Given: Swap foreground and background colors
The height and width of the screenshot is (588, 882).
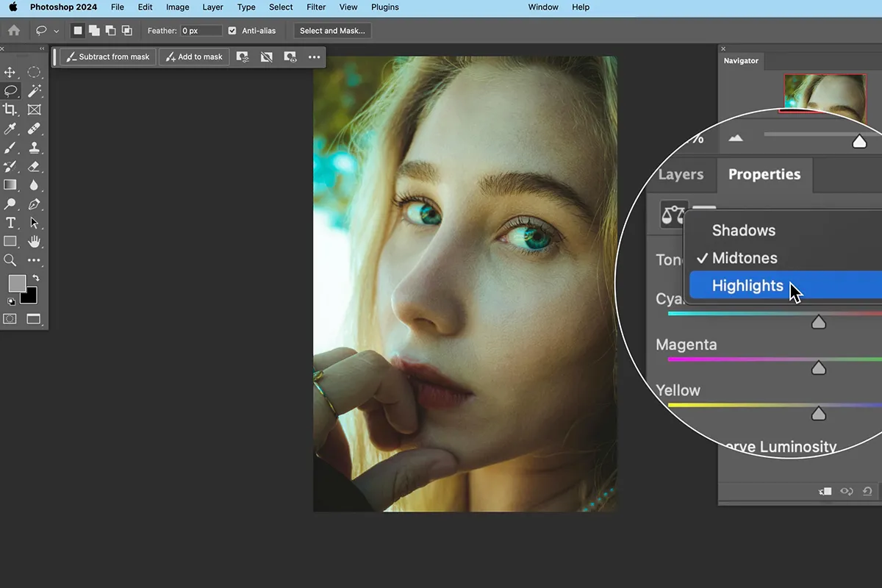Looking at the screenshot, I should [36, 279].
